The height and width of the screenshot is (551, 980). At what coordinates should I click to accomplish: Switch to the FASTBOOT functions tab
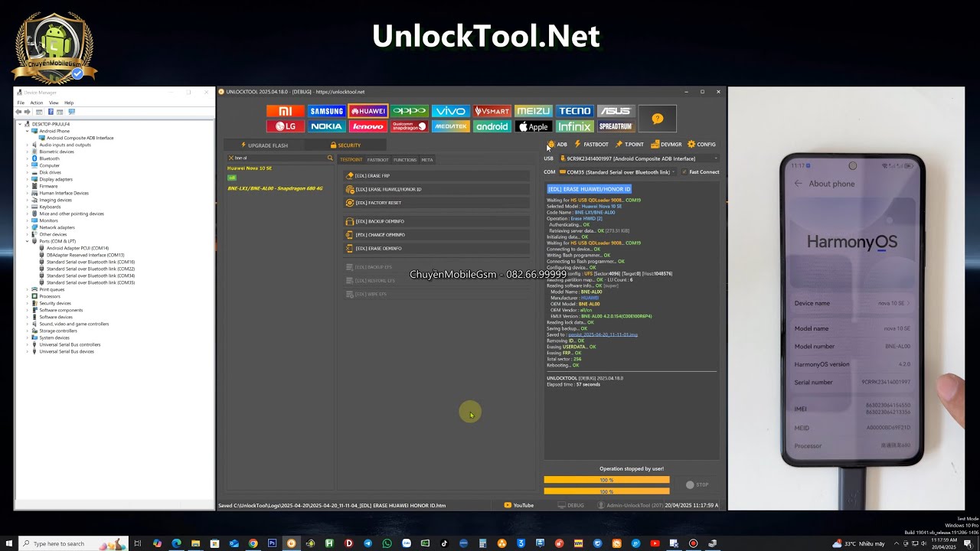click(x=377, y=160)
